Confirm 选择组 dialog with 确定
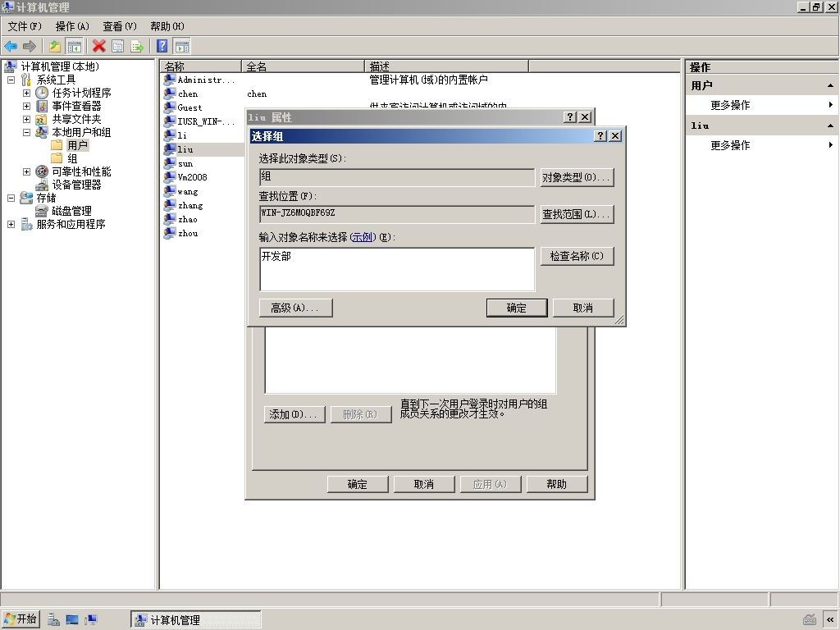 tap(517, 308)
